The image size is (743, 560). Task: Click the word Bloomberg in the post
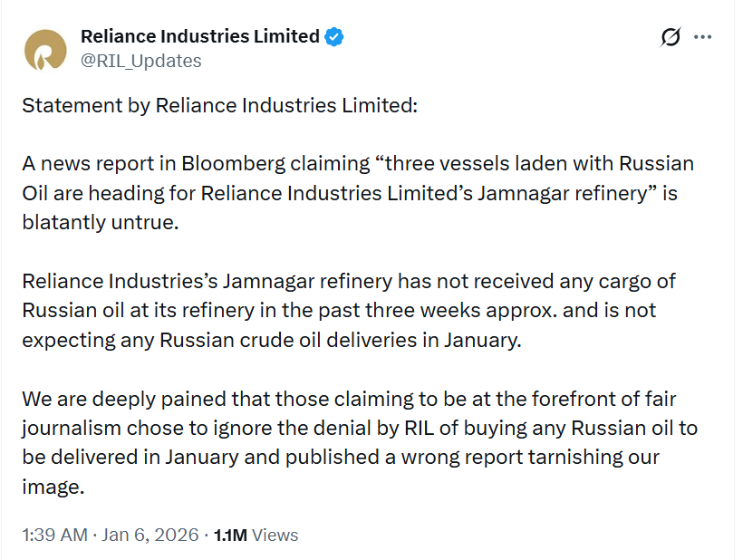(233, 164)
